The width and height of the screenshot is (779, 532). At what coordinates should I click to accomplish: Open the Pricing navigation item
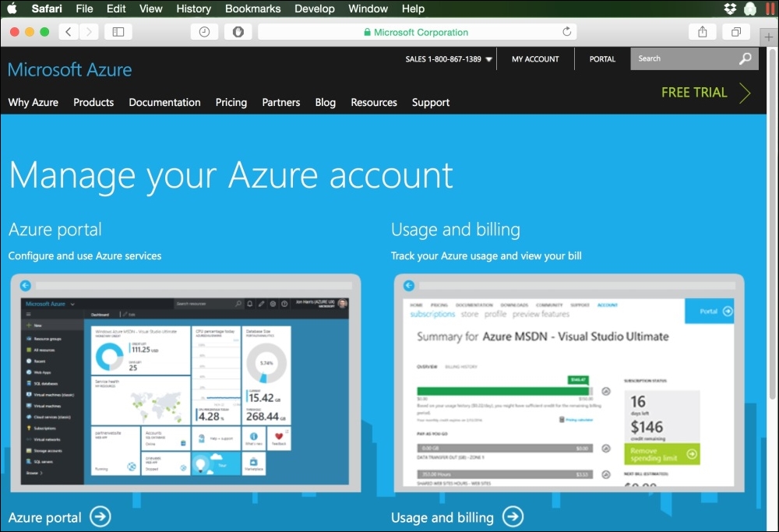(231, 102)
